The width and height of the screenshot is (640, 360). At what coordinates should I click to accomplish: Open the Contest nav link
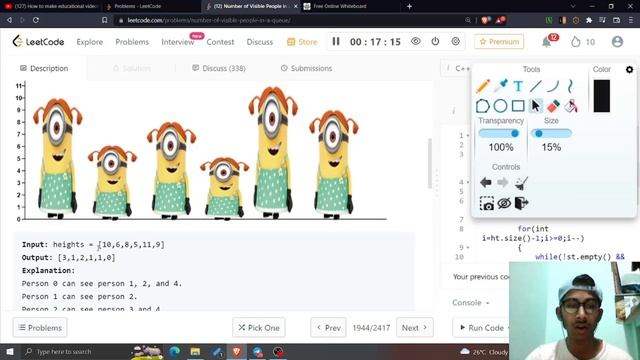click(220, 42)
